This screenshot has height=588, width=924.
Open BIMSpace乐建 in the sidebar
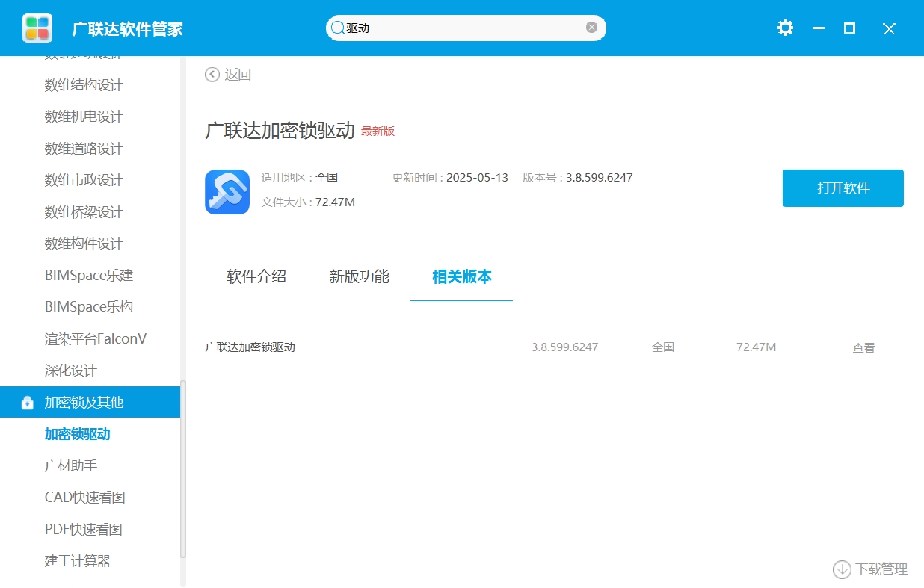[89, 276]
